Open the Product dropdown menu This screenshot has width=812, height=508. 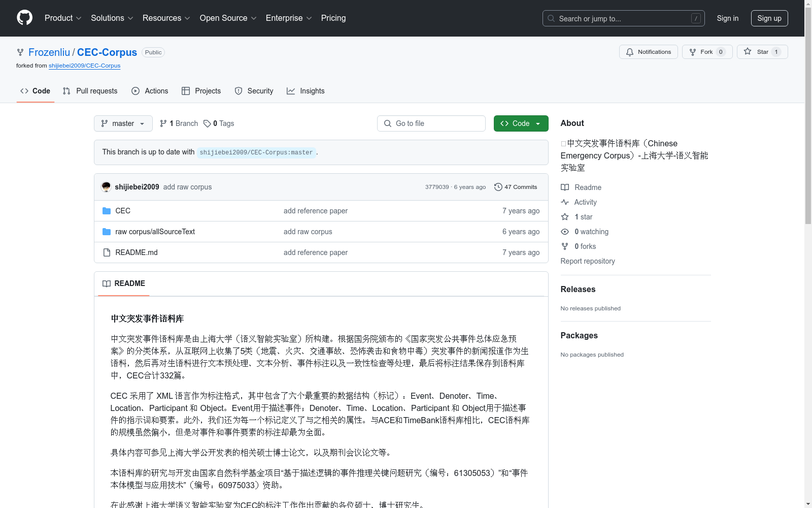[x=63, y=18]
